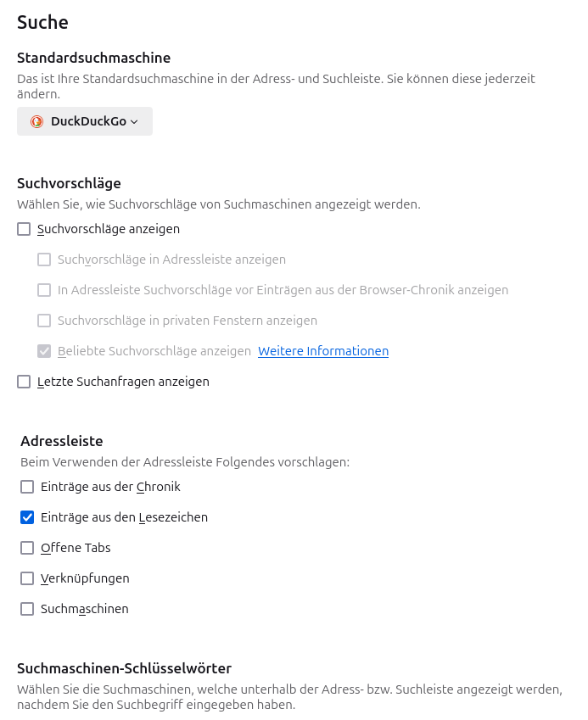Toggle suggestions before 'Browser-Chronik' entries checkbox
Image resolution: width=588 pixels, height=720 pixels.
coord(44,290)
